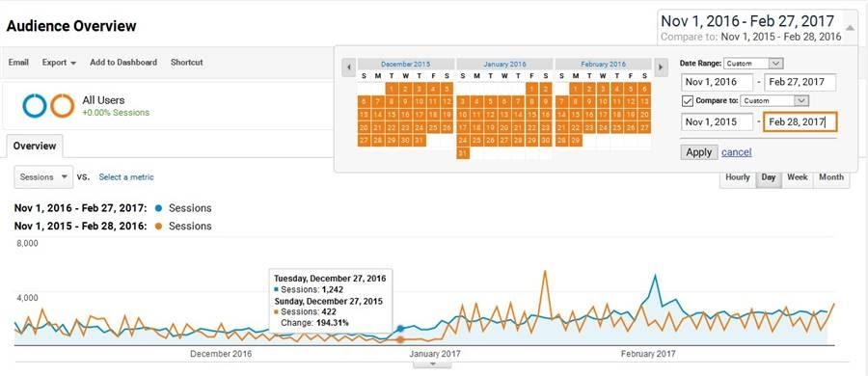868x376 pixels.
Task: Open the Compare to Custom dropdown
Action: (x=775, y=101)
